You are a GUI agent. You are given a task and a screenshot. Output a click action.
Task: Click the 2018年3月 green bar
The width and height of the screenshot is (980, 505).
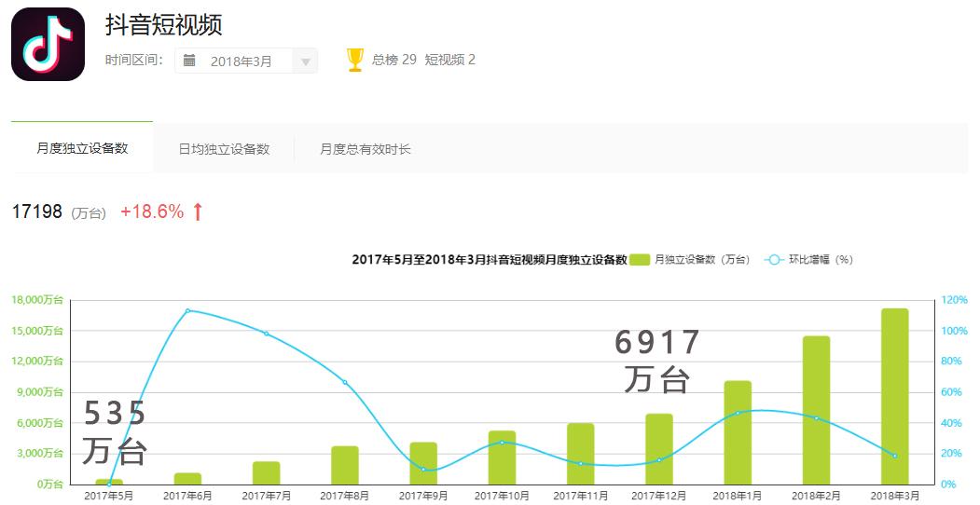pyautogui.click(x=895, y=396)
